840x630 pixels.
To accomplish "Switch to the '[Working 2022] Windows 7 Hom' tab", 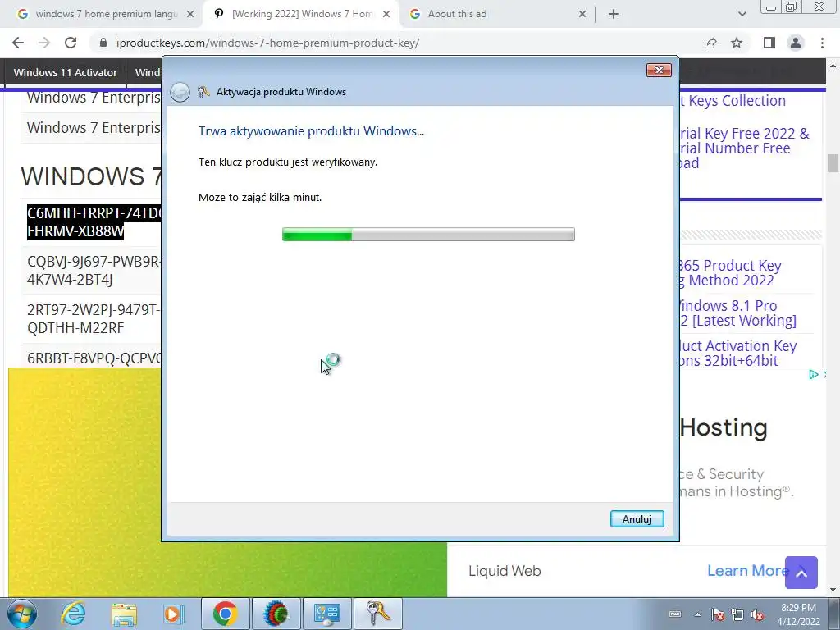I will [302, 15].
